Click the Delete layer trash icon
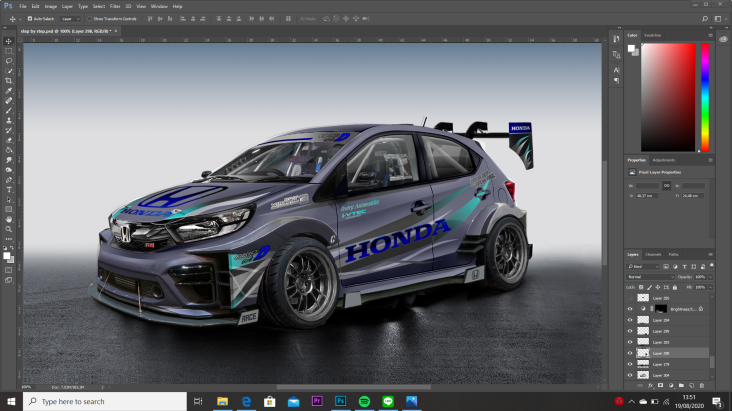 [702, 385]
